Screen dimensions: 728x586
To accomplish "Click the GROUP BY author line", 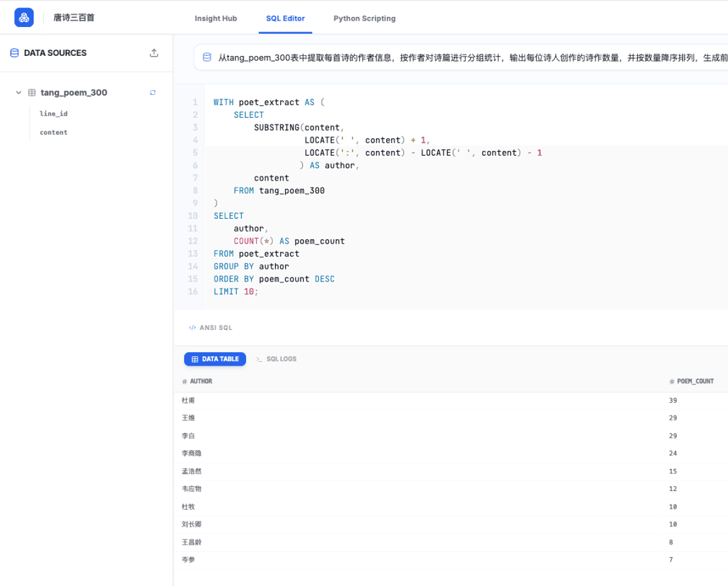I will pyautogui.click(x=251, y=266).
